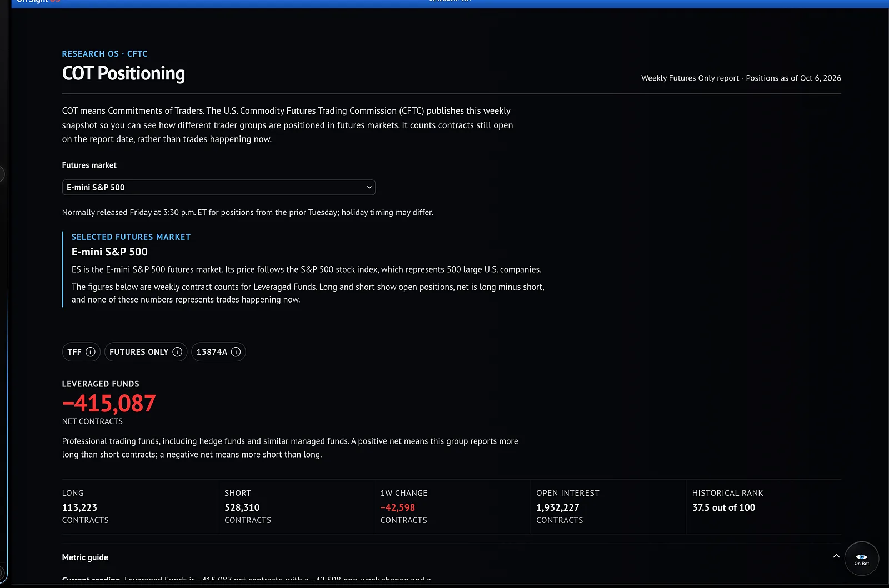Screen dimensions: 889x588
Task: Click the OPEN INTEREST value 1,932,227
Action: [x=557, y=507]
